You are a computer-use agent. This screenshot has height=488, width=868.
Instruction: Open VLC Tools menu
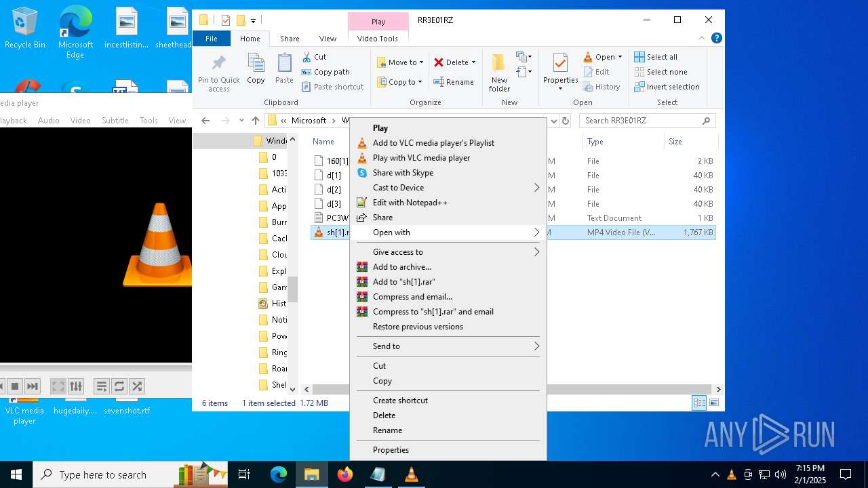point(149,121)
